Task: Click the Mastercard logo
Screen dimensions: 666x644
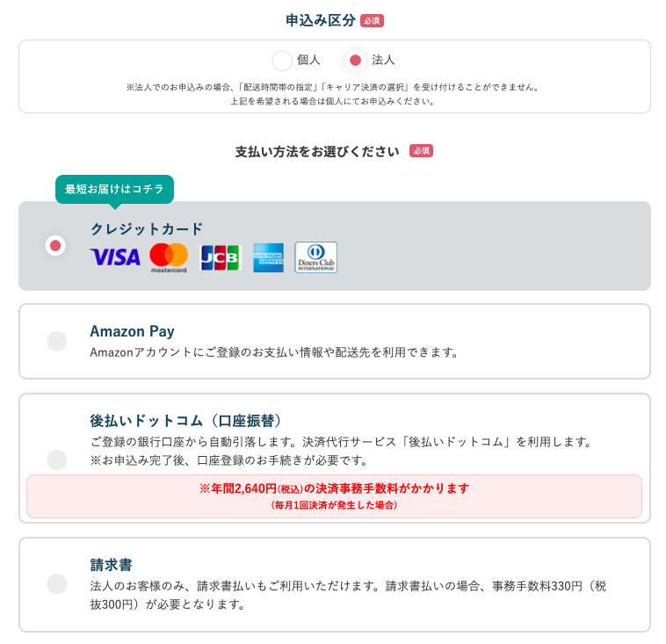Action: [169, 257]
